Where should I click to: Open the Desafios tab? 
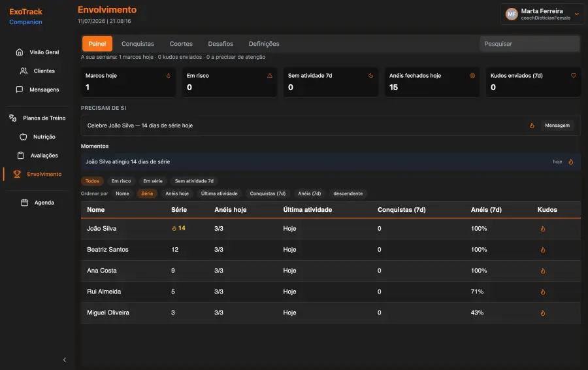click(221, 44)
